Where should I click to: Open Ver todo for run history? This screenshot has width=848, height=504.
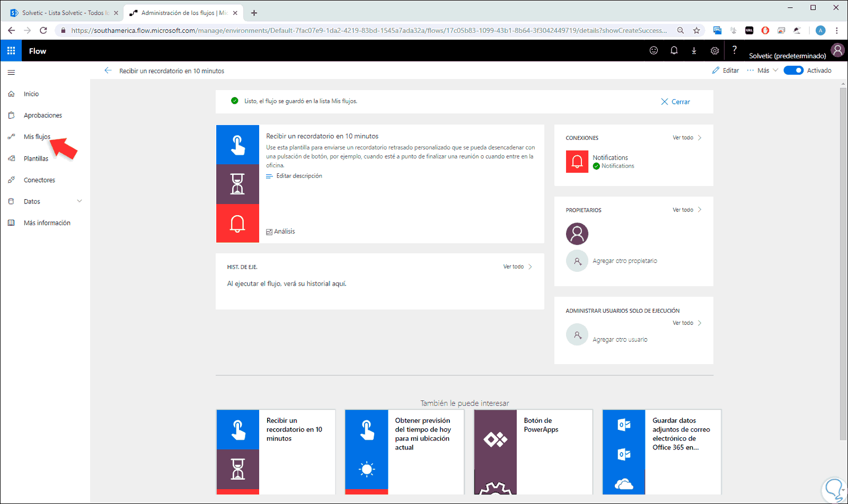pyautogui.click(x=517, y=267)
